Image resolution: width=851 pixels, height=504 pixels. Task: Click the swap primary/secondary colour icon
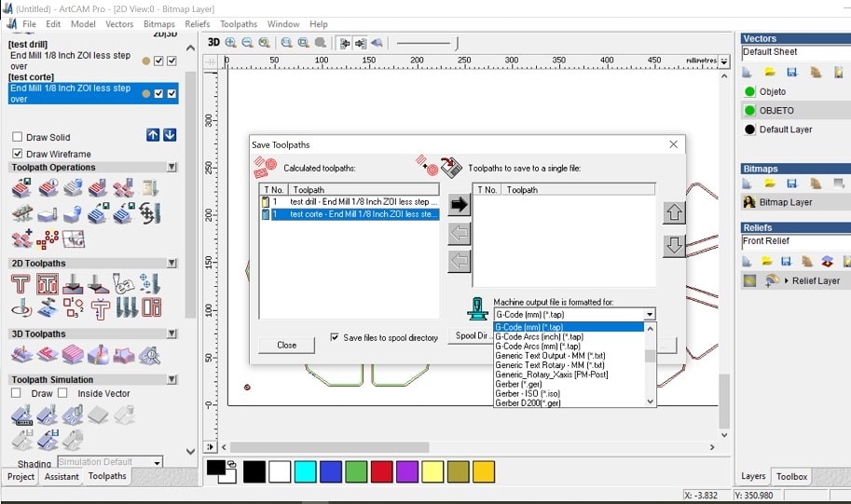pyautogui.click(x=232, y=464)
